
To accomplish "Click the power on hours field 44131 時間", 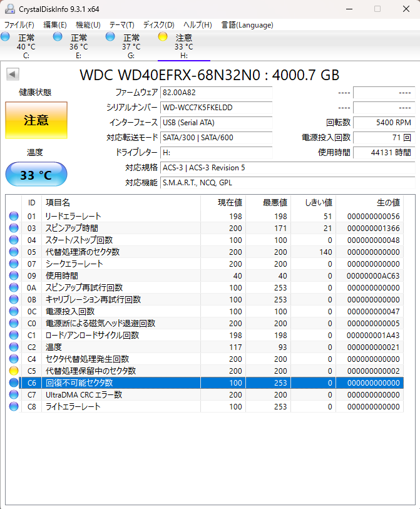I will click(x=384, y=153).
